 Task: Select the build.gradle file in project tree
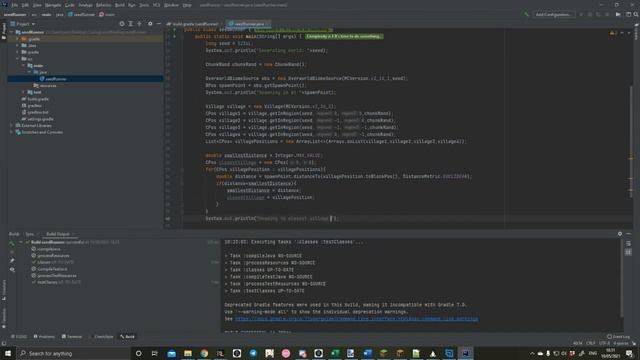pyautogui.click(x=35, y=99)
